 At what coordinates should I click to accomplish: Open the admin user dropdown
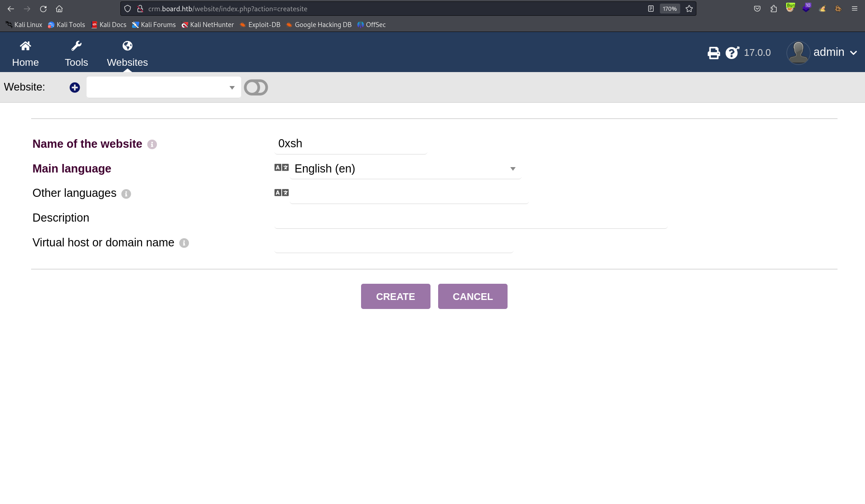click(x=835, y=52)
